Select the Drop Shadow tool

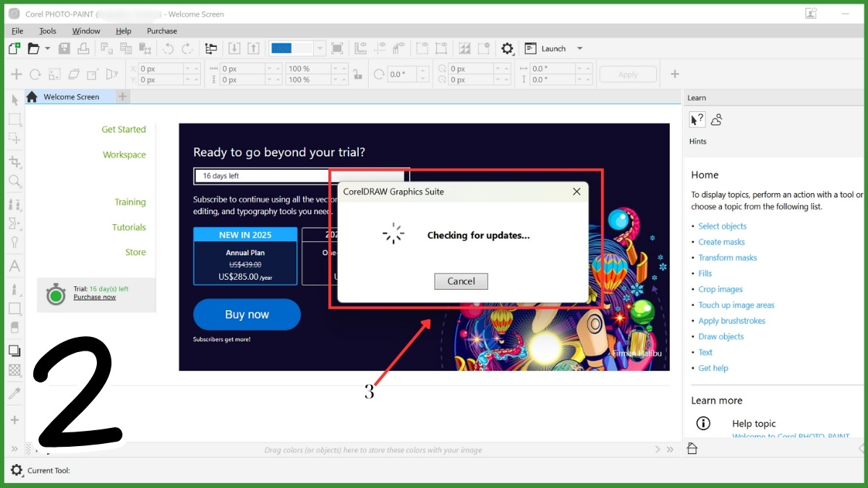tap(14, 351)
